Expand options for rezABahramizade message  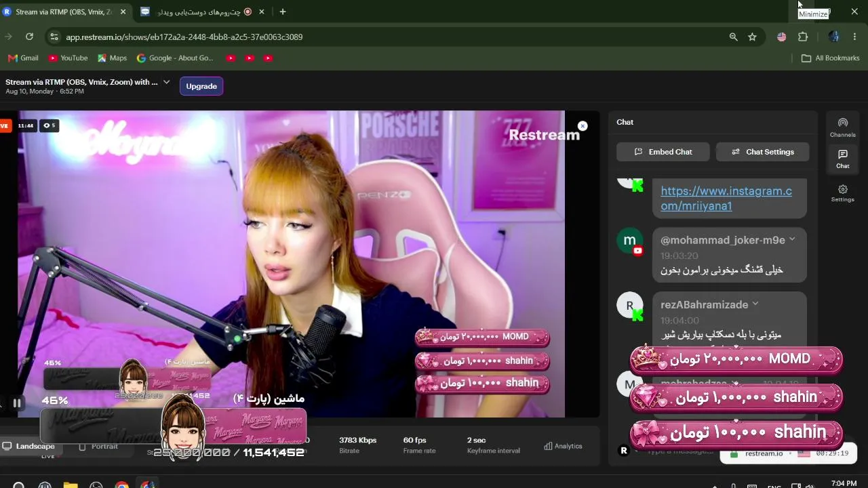click(755, 304)
